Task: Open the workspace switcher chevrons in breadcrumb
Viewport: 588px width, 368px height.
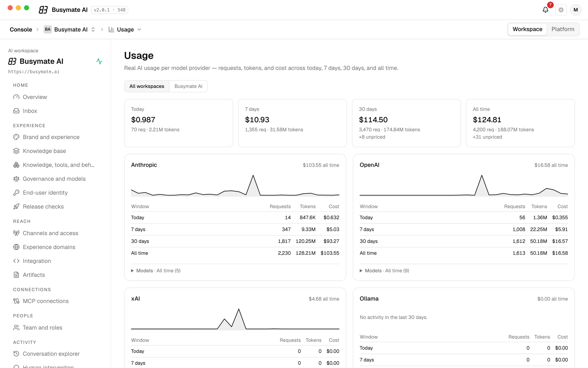Action: 93,29
